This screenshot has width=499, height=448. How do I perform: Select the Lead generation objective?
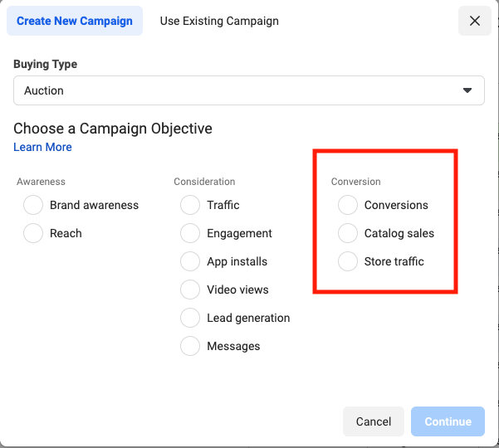click(190, 318)
